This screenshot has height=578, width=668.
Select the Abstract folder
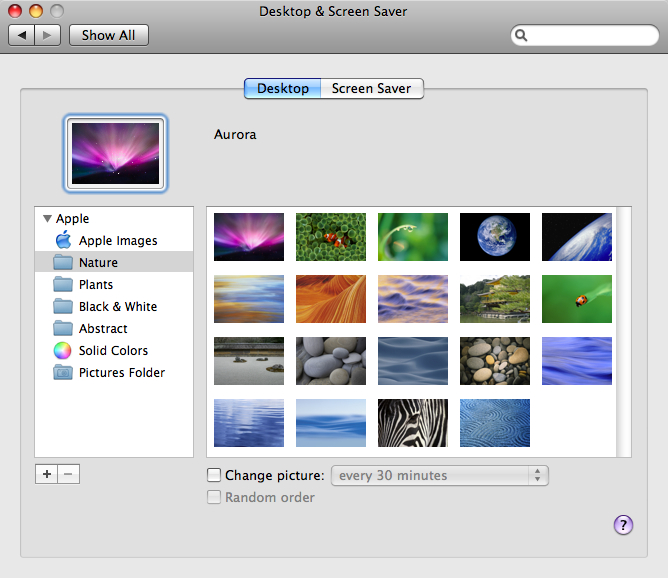click(114, 328)
